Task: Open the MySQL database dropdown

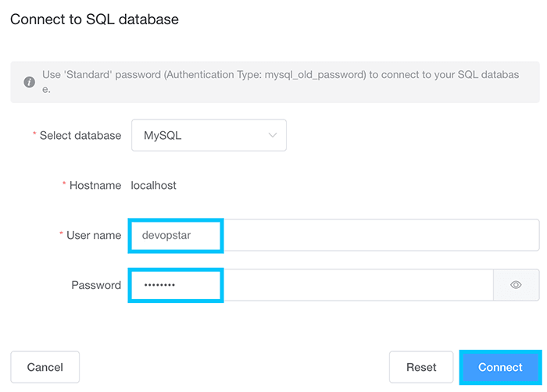Action: [209, 135]
